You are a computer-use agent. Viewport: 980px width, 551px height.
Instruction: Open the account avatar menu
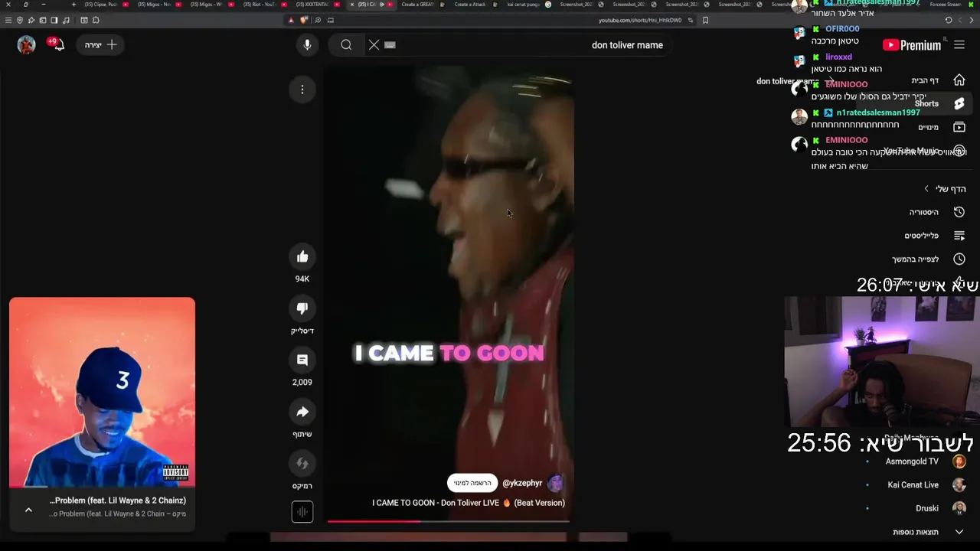pyautogui.click(x=27, y=44)
